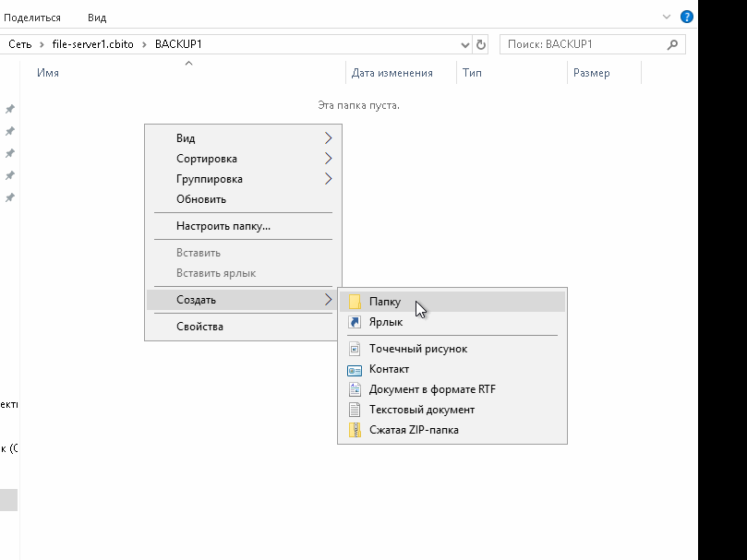Collapse the ribbon with the chevron
747x560 pixels.
point(667,17)
